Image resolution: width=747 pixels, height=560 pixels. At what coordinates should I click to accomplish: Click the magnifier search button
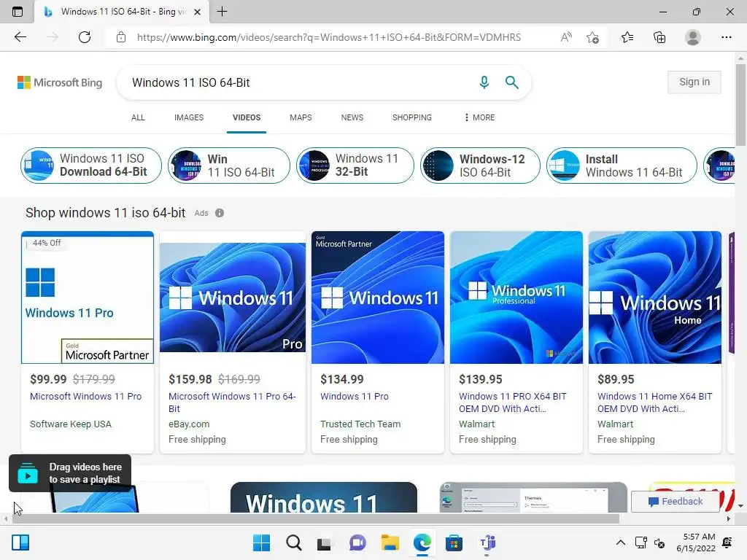(511, 82)
